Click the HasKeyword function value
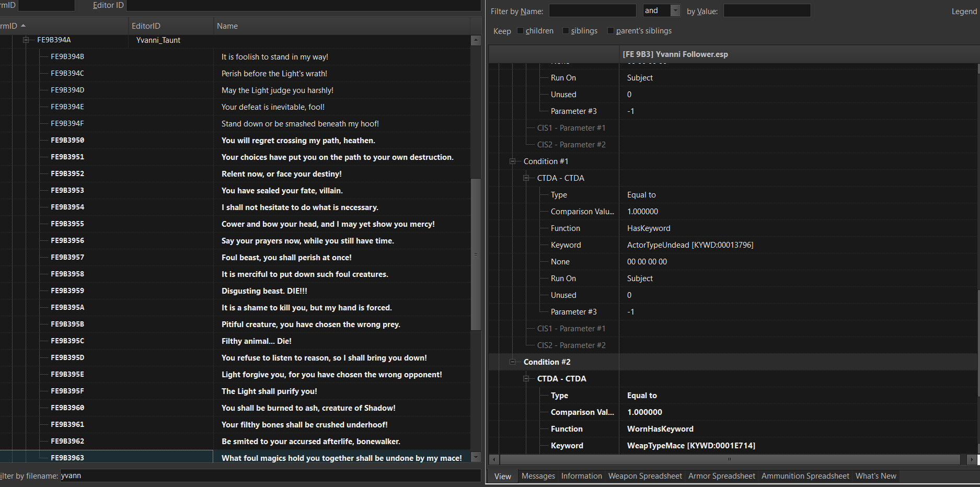Screen dimensions: 980x487 pyautogui.click(x=649, y=228)
